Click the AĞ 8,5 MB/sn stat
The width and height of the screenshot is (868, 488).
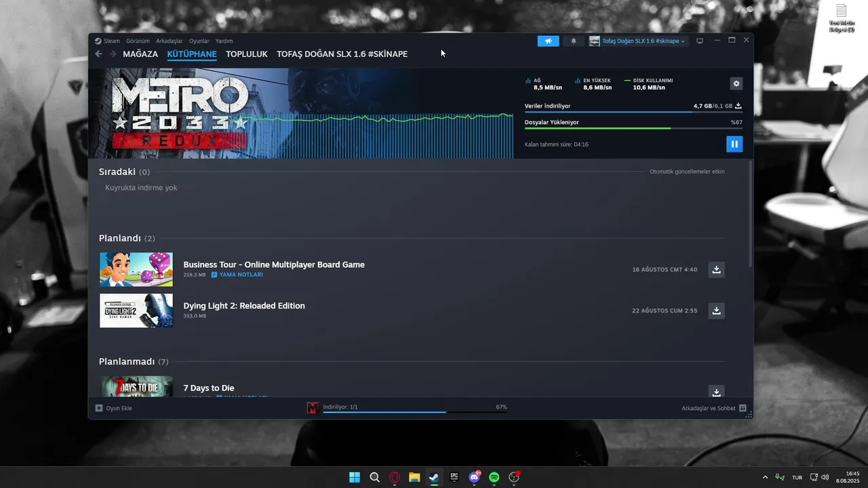(x=544, y=83)
